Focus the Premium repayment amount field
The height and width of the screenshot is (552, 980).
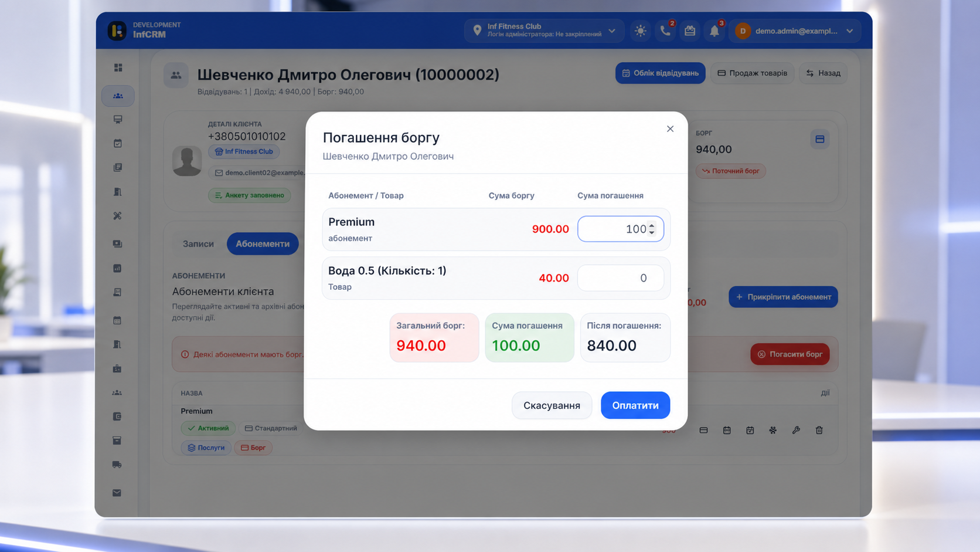pos(621,229)
